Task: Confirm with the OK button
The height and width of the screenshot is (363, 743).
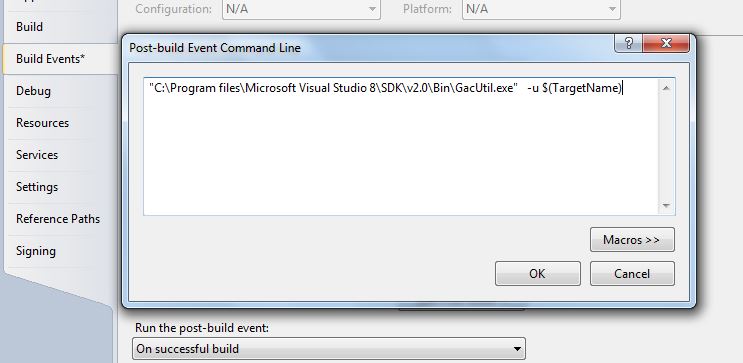Action: tap(537, 273)
